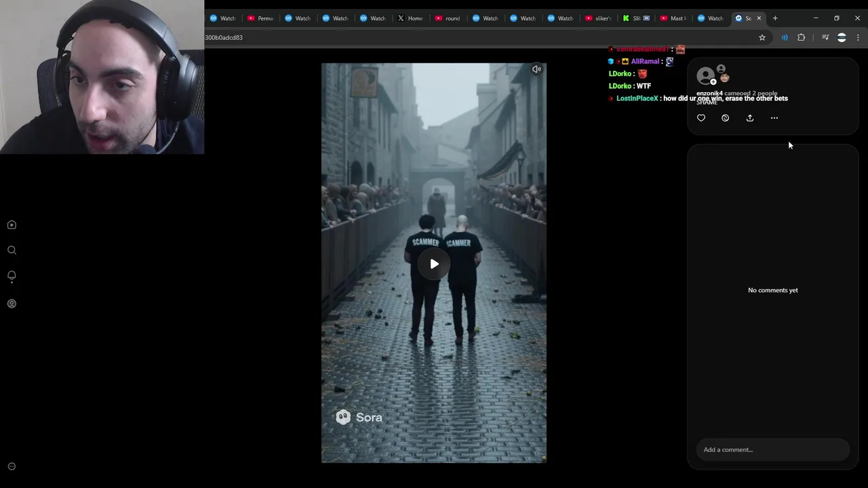The width and height of the screenshot is (868, 488).
Task: Click AliRamal's name in chat overlay
Action: click(645, 62)
